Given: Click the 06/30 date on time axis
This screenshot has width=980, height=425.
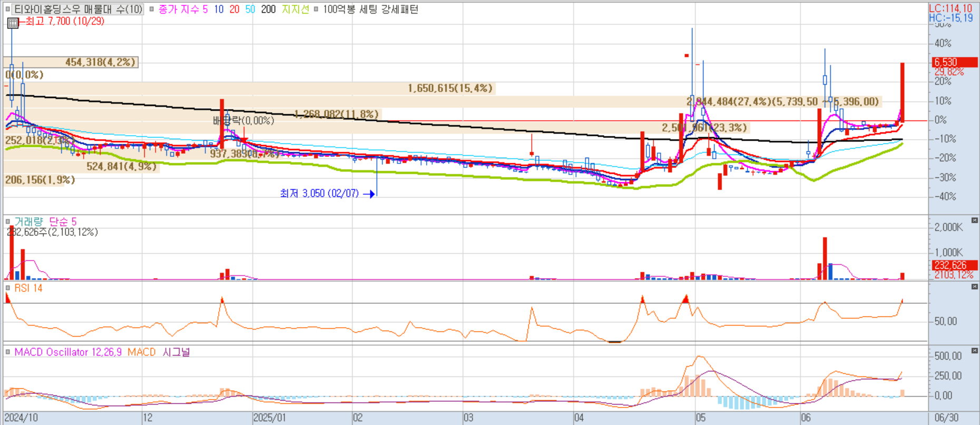Looking at the screenshot, I should click(946, 418).
